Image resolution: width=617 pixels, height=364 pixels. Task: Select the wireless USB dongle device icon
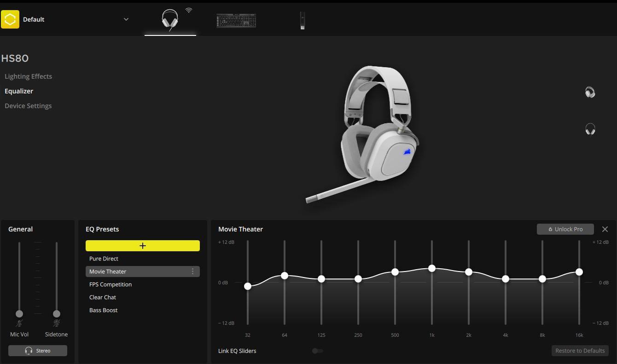tap(302, 20)
